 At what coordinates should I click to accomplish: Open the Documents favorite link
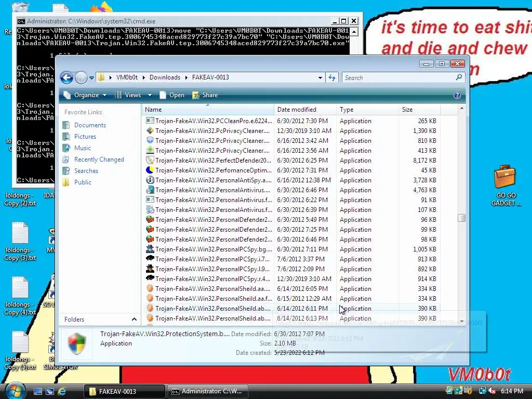90,125
